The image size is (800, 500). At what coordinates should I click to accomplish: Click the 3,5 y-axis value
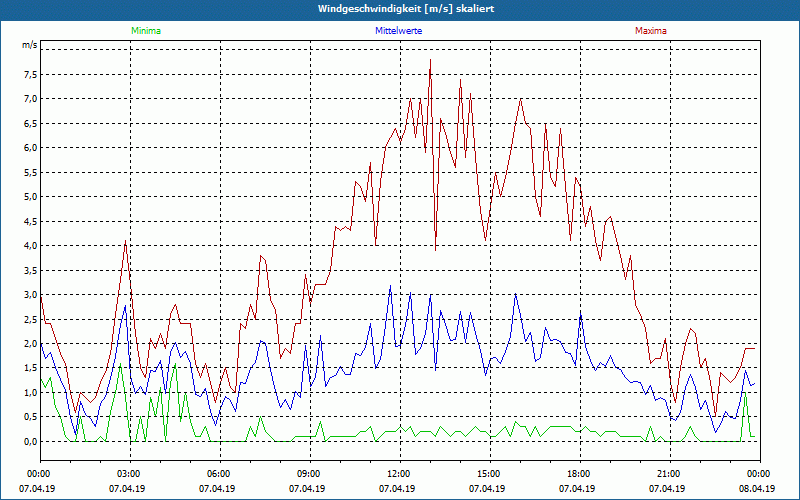[31, 270]
